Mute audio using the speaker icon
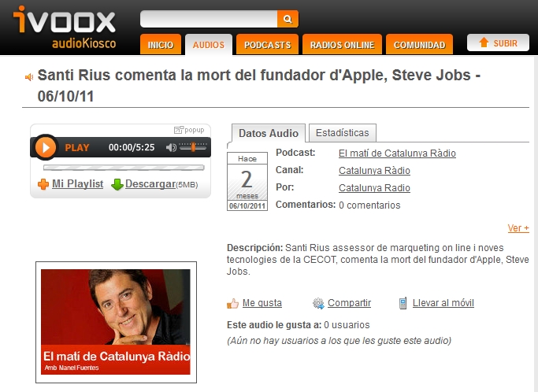This screenshot has height=392, width=538. (171, 147)
